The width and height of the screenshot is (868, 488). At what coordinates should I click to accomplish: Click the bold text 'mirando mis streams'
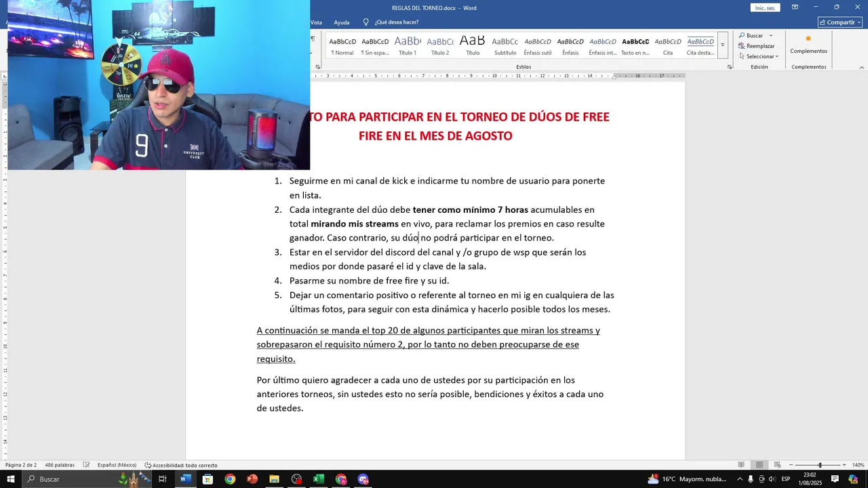[x=355, y=224]
